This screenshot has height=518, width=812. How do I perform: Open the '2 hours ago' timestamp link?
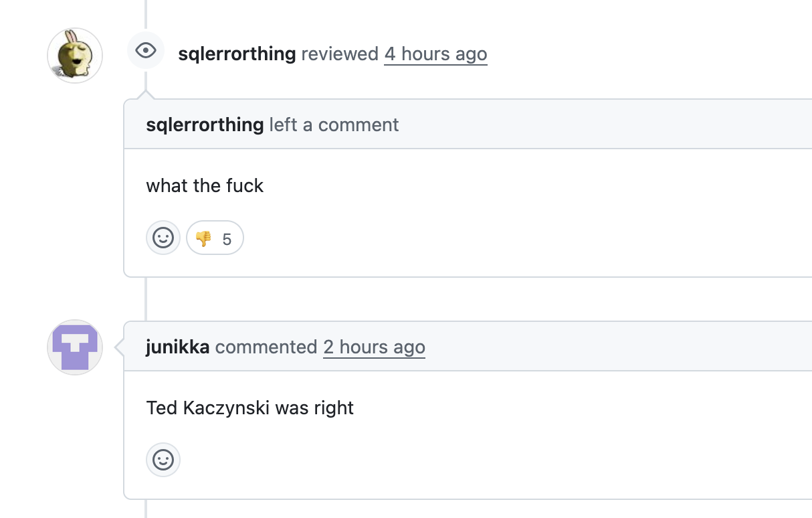point(374,347)
